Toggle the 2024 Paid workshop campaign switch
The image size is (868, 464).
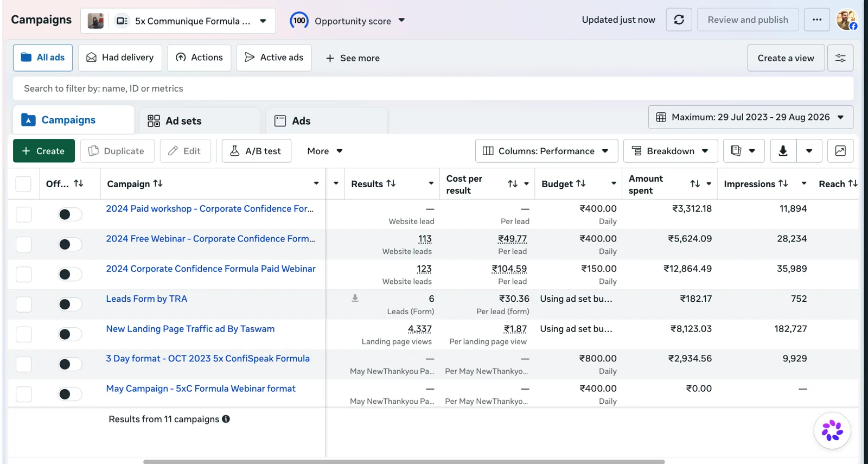click(69, 214)
